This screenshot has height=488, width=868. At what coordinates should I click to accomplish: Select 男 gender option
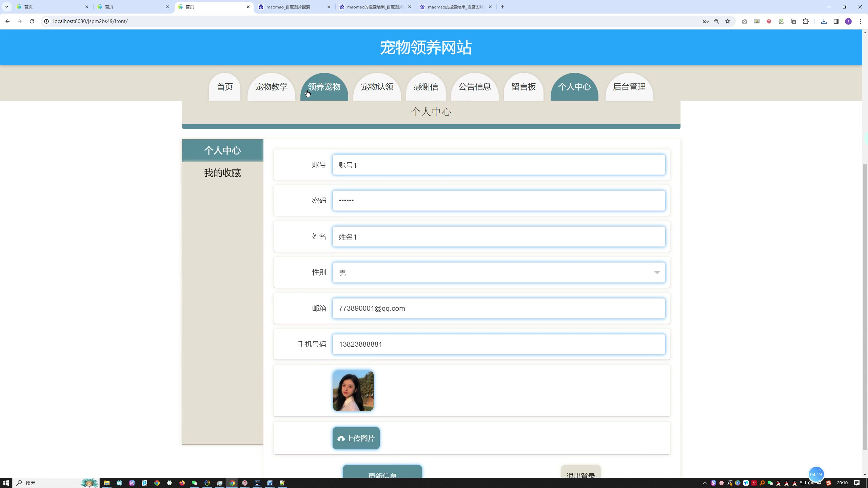[498, 272]
